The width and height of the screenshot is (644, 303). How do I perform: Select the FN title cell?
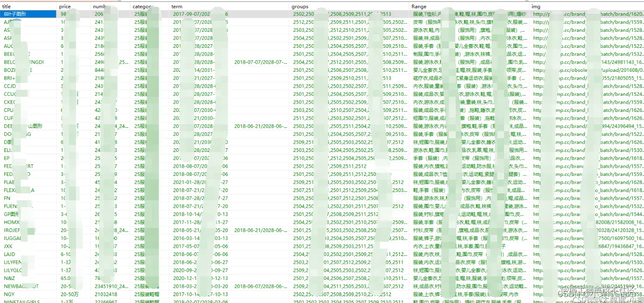(29, 198)
